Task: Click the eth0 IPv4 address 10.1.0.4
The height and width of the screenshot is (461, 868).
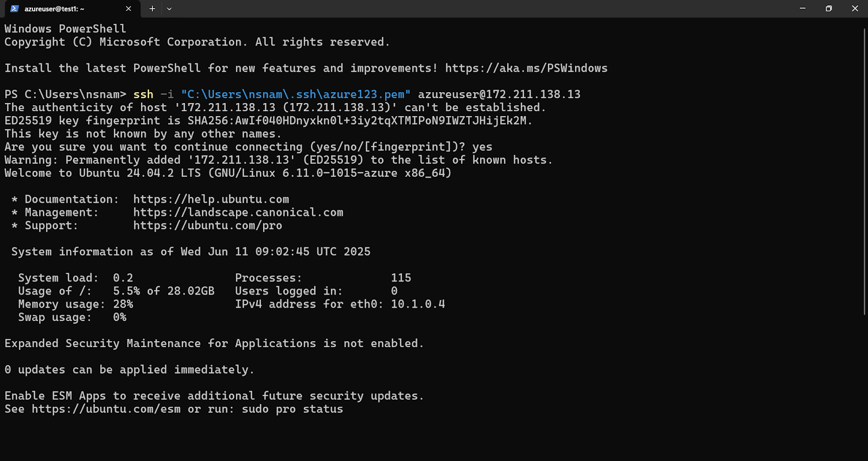Action: [x=418, y=304]
